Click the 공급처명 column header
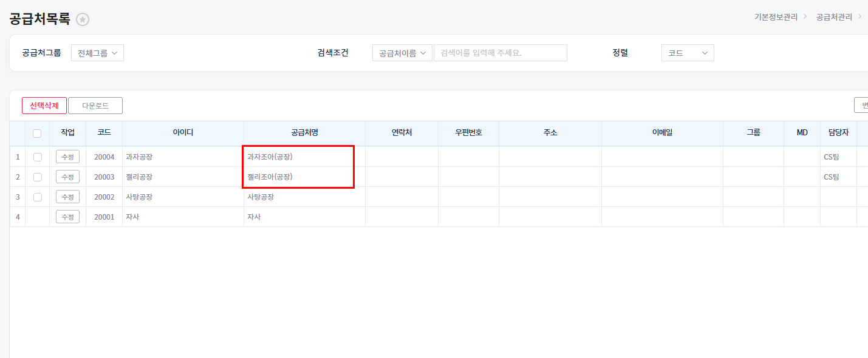868x358 pixels. coord(304,133)
